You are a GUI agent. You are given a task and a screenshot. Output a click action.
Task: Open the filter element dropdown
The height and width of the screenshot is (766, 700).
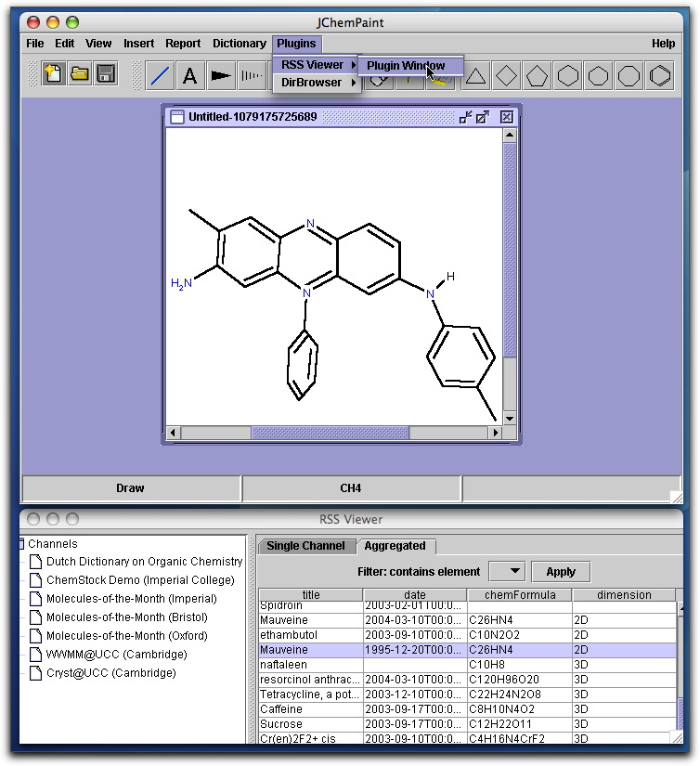click(x=506, y=571)
